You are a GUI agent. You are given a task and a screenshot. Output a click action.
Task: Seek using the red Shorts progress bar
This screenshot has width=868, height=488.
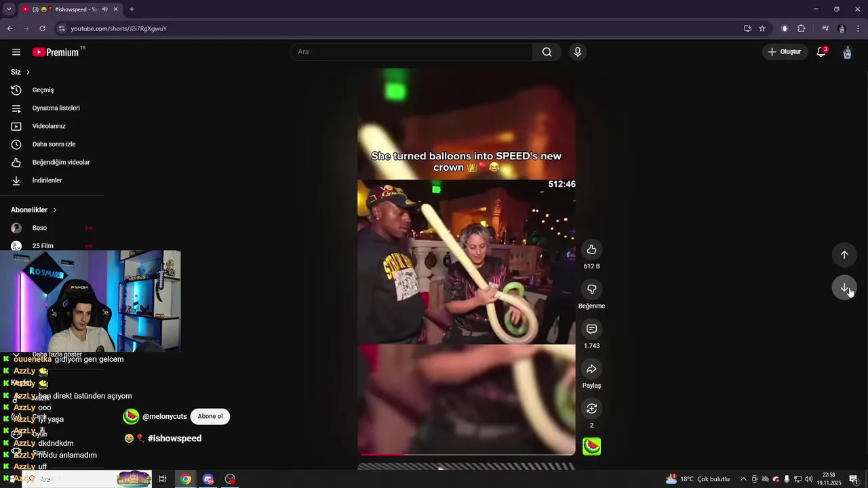click(x=467, y=454)
